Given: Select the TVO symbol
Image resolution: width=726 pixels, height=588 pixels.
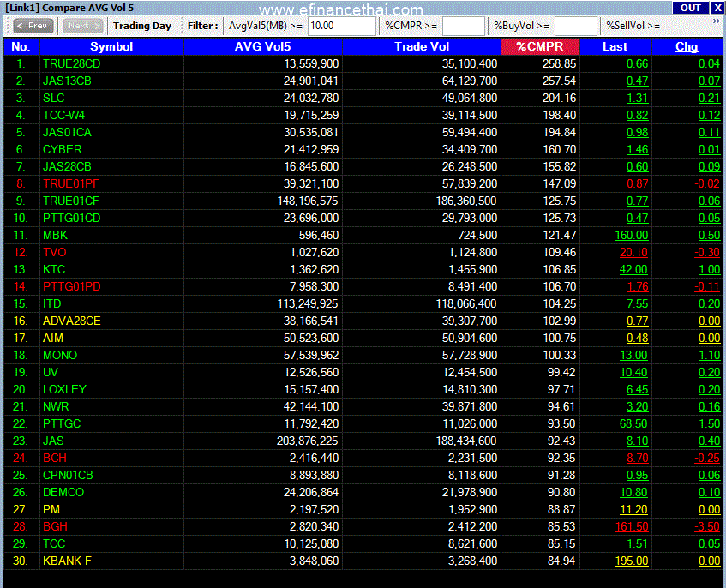Looking at the screenshot, I should tap(55, 252).
